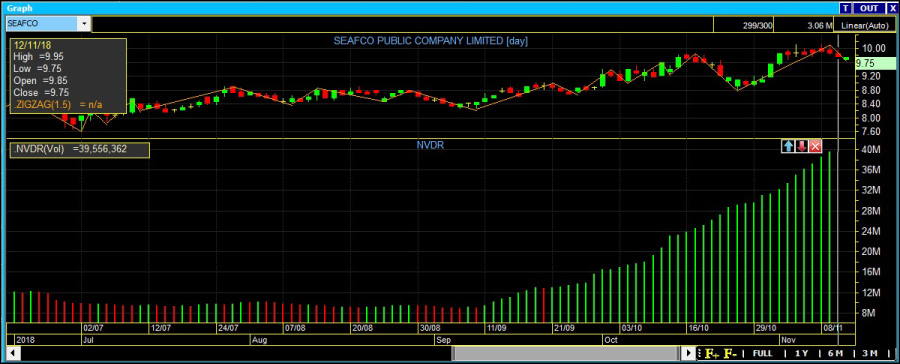900x364 pixels.
Task: Click the Oct month label on time axis
Action: coord(611,339)
